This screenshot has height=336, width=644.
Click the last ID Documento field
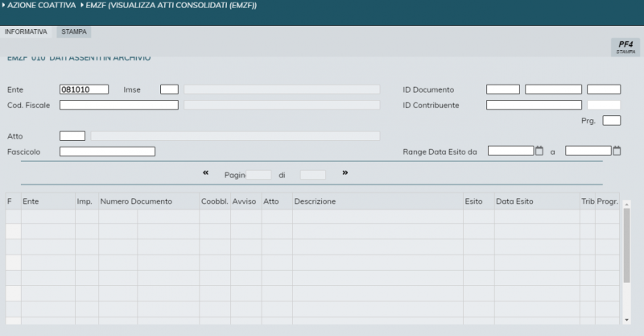pyautogui.click(x=604, y=89)
